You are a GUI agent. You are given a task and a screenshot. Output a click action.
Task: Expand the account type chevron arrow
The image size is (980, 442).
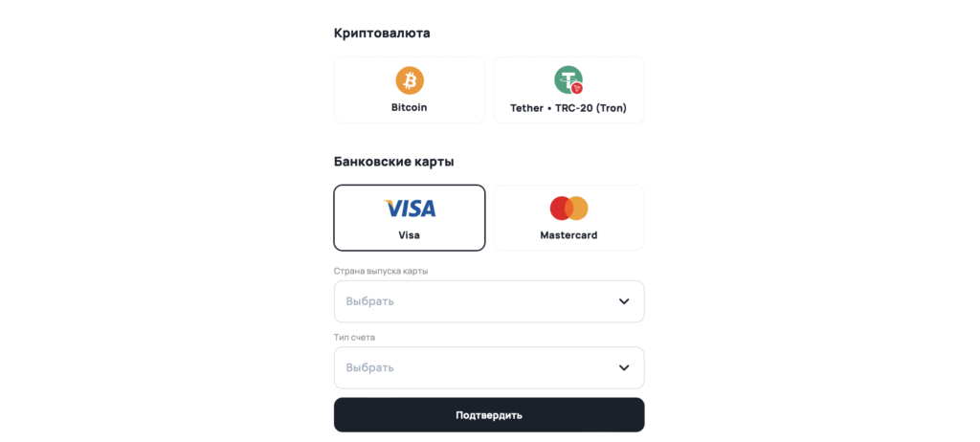pyautogui.click(x=624, y=367)
